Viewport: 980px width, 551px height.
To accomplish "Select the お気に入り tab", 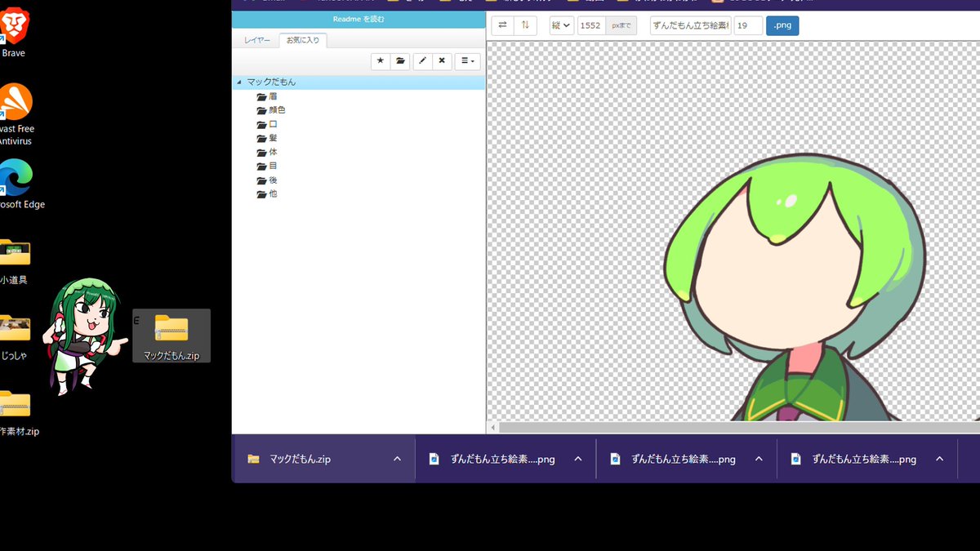I will (303, 40).
